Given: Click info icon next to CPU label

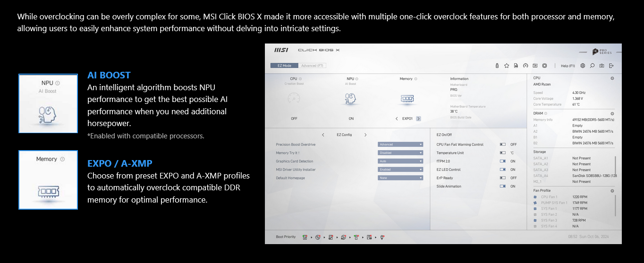Looking at the screenshot, I should (x=300, y=79).
